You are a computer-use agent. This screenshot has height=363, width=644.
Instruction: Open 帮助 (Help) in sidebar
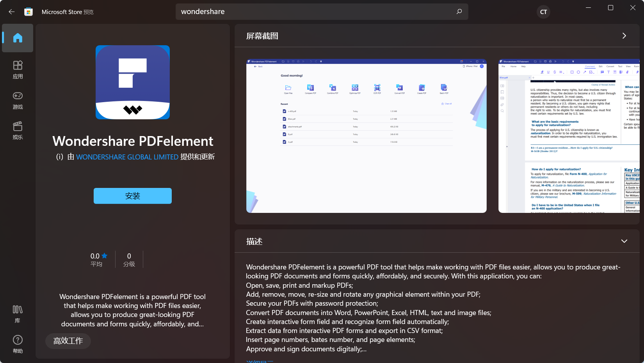click(x=18, y=344)
